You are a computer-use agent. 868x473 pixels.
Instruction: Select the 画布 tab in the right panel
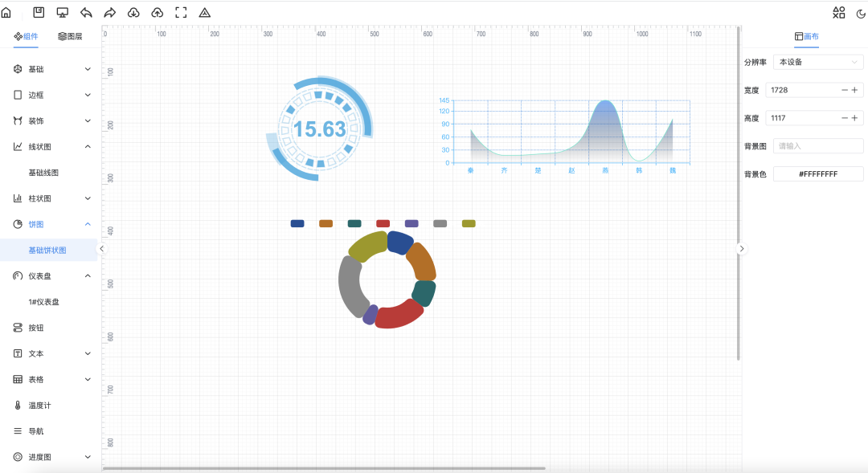(x=807, y=36)
